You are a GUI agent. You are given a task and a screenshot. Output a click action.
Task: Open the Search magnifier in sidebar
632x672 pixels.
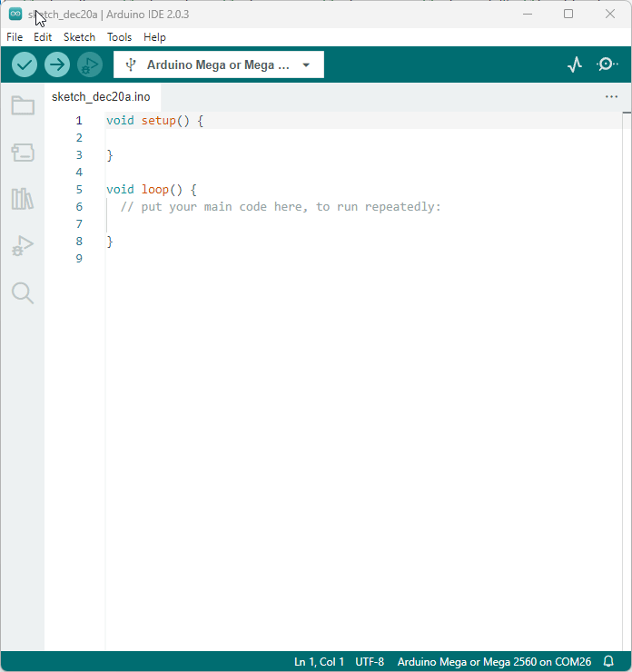[x=23, y=292]
